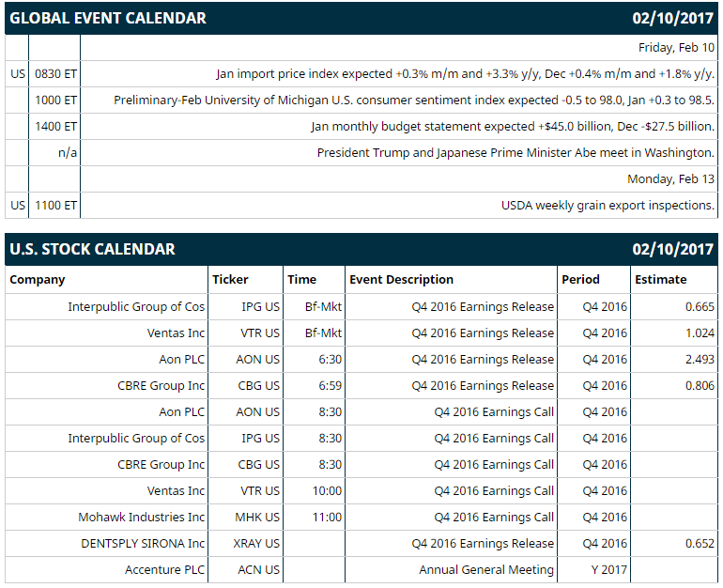Click Mohawk Q4 2016 Earnings Call description
Image resolution: width=723 pixels, height=588 pixels.
point(494,518)
